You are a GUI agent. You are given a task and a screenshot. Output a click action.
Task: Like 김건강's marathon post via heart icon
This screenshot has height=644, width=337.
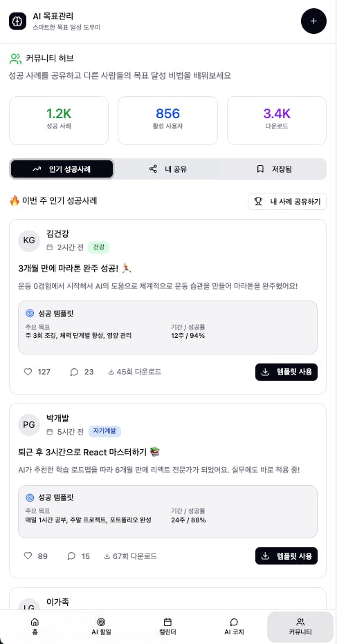pyautogui.click(x=28, y=372)
